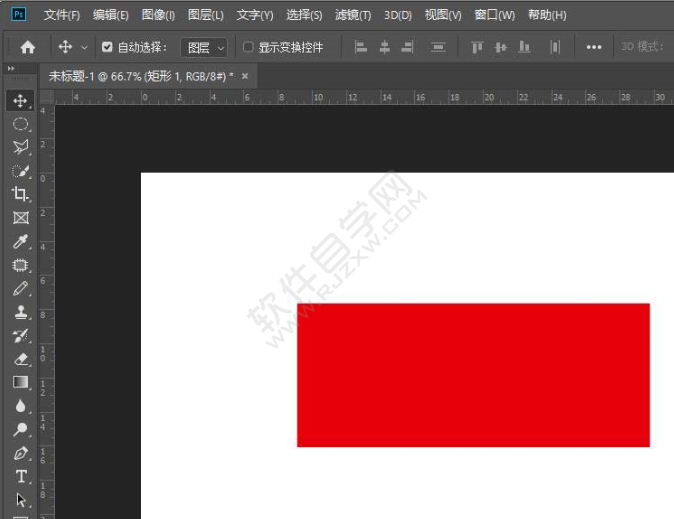
Task: Select the Crop tool
Action: click(20, 194)
